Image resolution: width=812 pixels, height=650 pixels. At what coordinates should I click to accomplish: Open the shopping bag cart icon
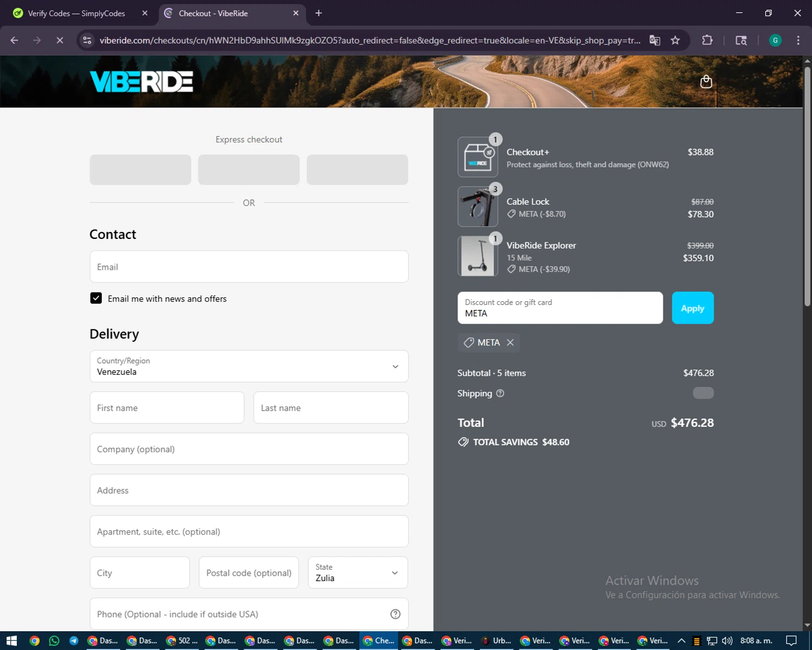(x=706, y=81)
